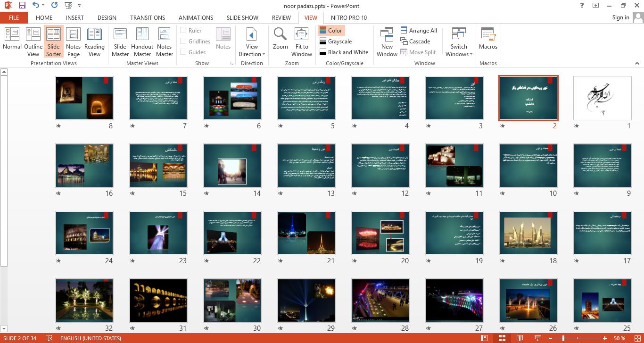
Task: Select Slide Sorter view
Action: point(53,42)
